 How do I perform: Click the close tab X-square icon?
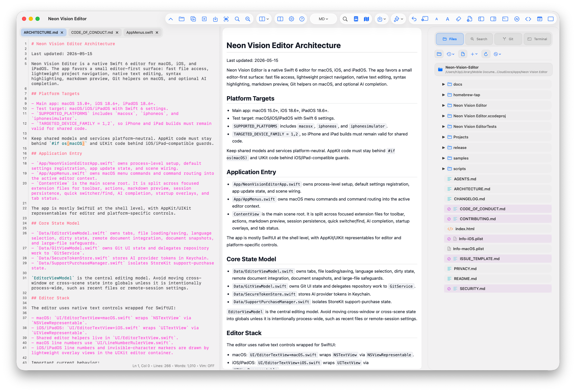click(x=204, y=19)
